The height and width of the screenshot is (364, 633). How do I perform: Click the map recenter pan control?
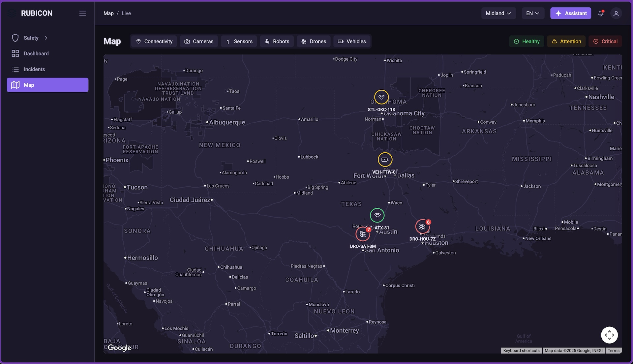pos(609,335)
